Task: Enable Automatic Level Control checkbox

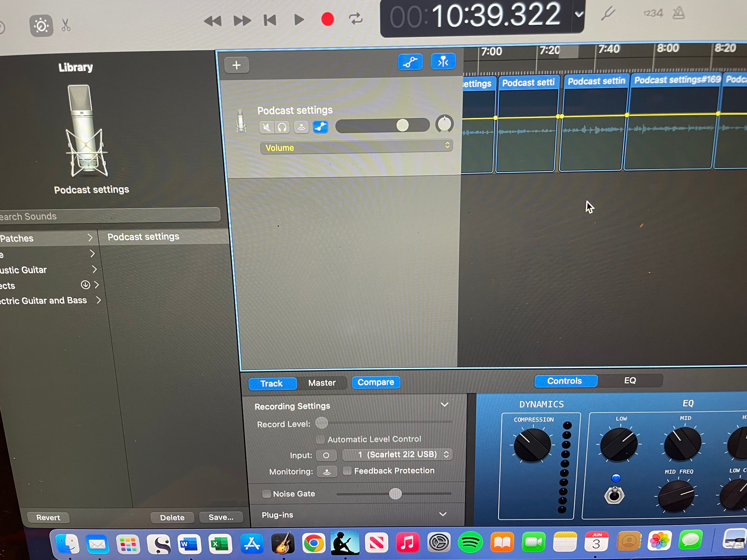Action: tap(320, 439)
